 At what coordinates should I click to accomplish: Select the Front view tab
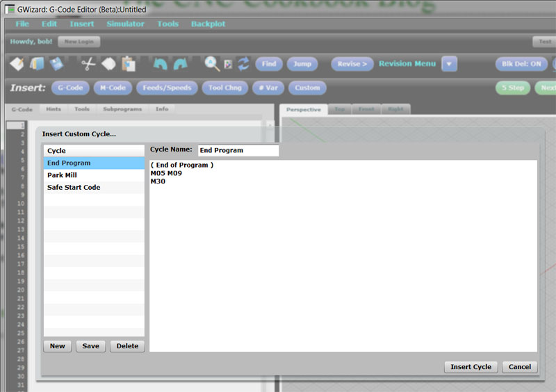coord(366,109)
